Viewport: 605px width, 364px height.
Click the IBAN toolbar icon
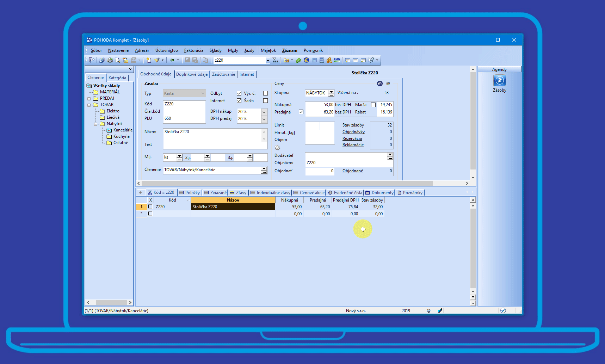(x=337, y=60)
